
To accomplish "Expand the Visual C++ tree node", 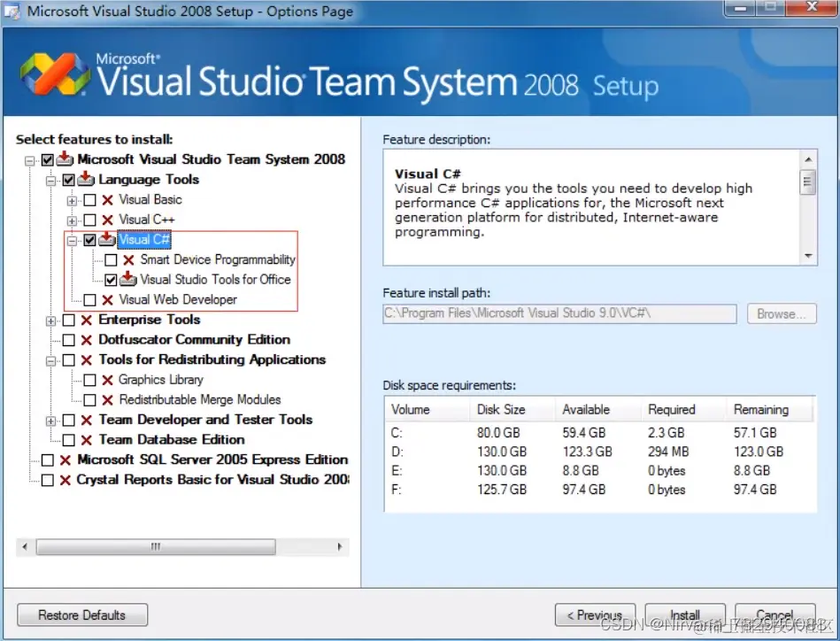I will pyautogui.click(x=72, y=220).
